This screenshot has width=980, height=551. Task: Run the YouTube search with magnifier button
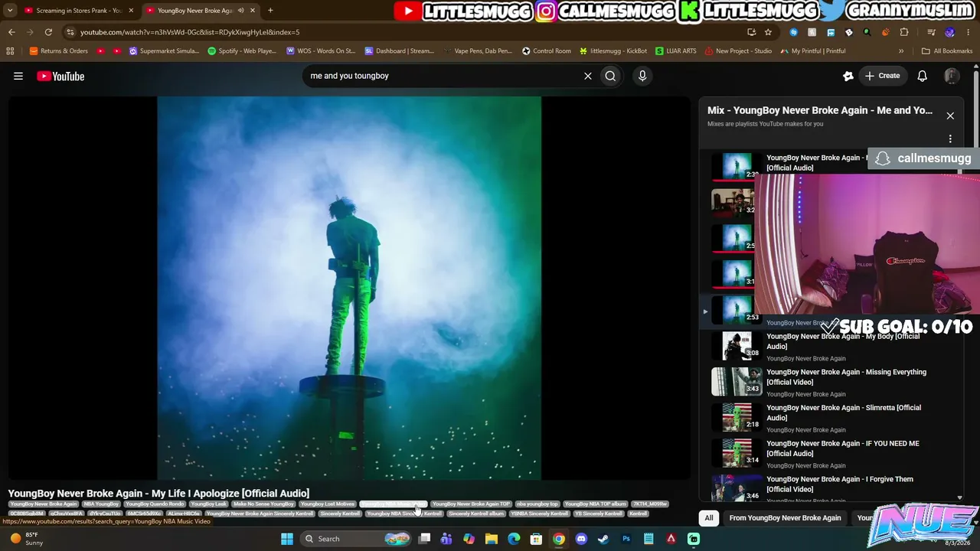tap(610, 76)
